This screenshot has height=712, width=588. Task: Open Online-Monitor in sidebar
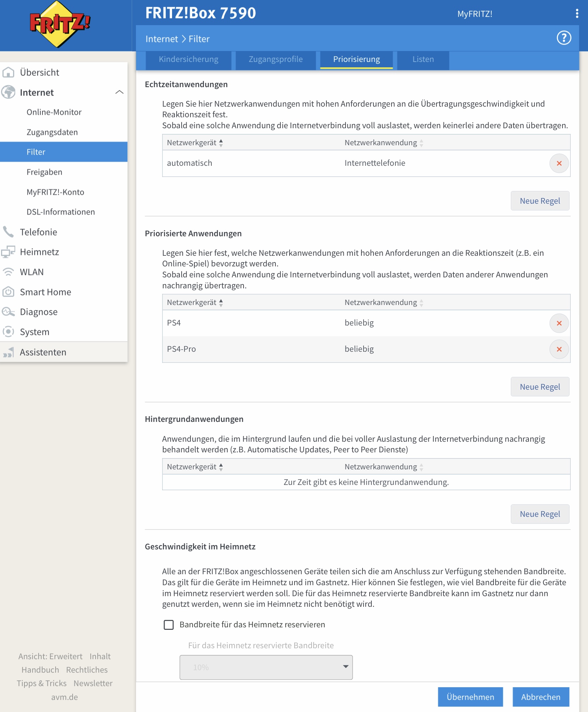point(54,112)
